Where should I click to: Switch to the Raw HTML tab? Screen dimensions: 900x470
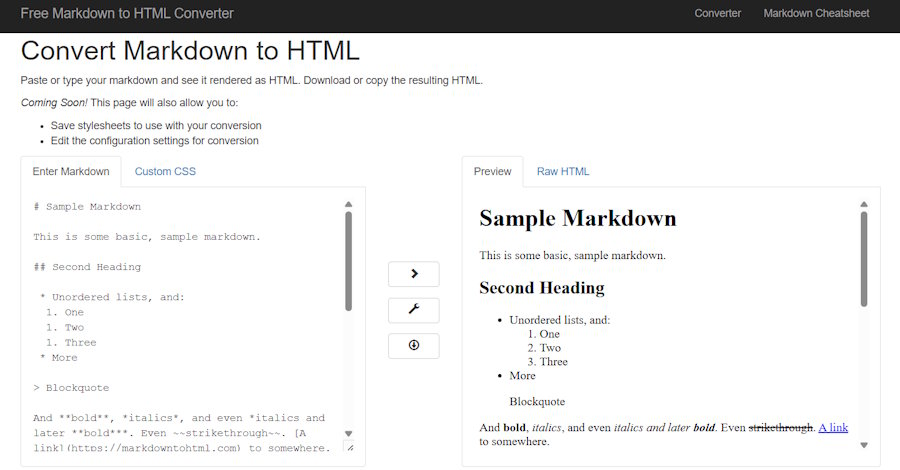coord(562,172)
